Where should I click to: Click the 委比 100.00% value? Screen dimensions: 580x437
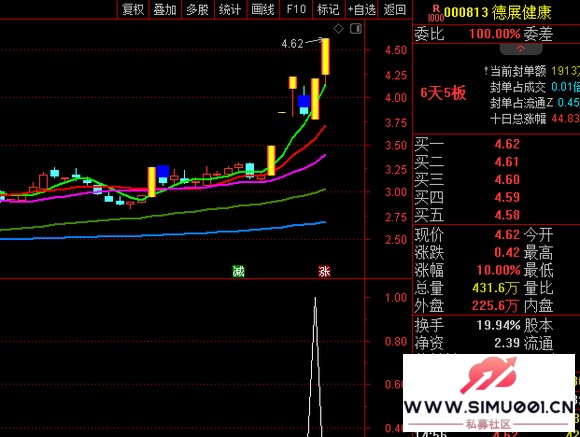pos(495,34)
